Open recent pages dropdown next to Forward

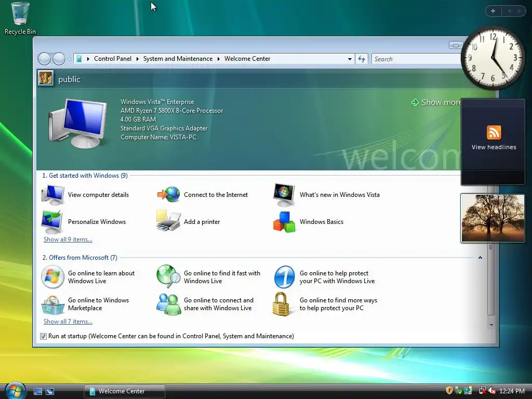69,59
